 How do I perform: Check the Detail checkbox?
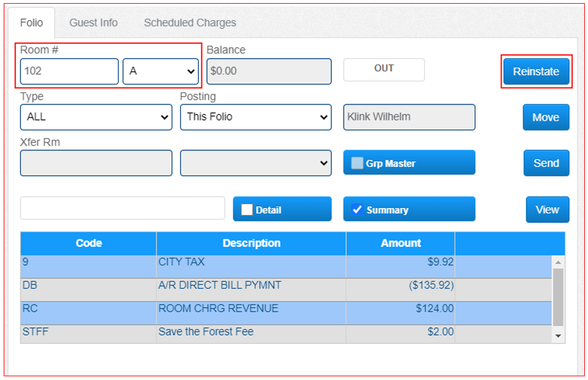247,210
